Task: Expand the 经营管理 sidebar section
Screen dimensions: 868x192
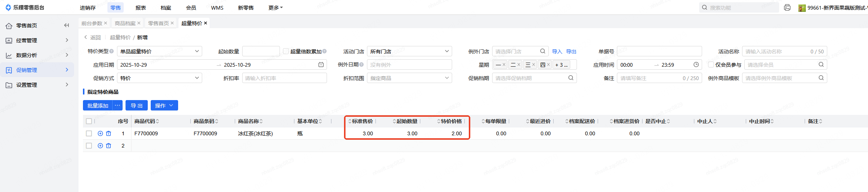Action: coord(37,40)
